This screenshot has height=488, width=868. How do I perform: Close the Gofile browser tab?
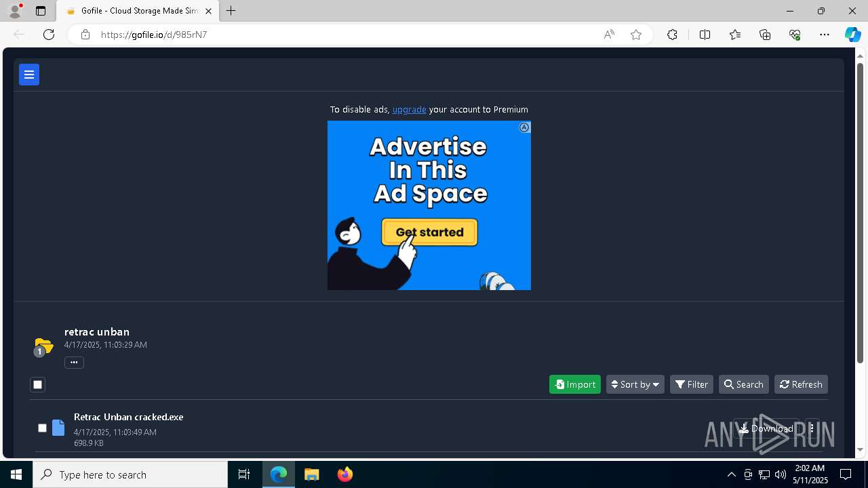pyautogui.click(x=208, y=11)
